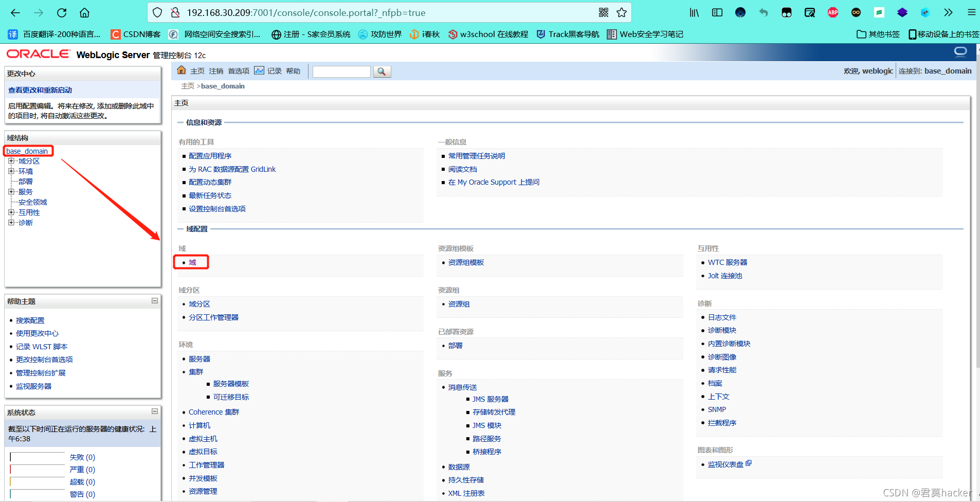Viewport: 980px width, 502px height.
Task: Click the insecure connection lock icon
Action: pos(175,13)
